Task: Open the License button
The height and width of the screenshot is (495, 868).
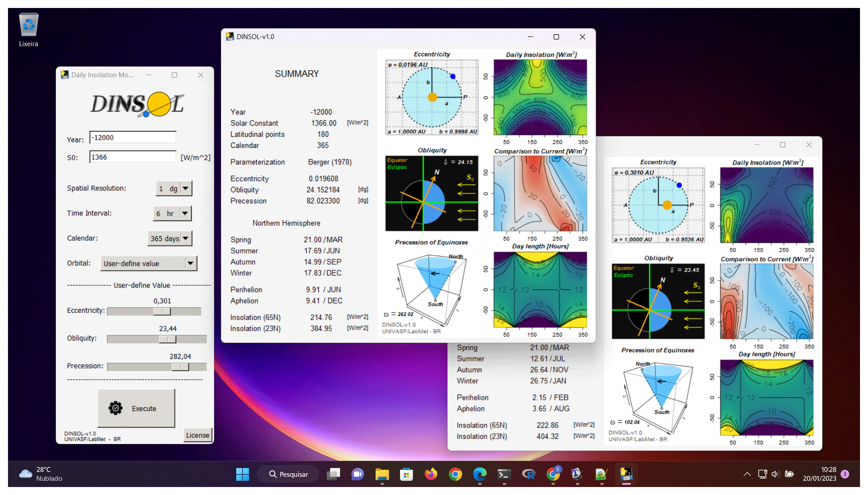Action: pyautogui.click(x=198, y=435)
